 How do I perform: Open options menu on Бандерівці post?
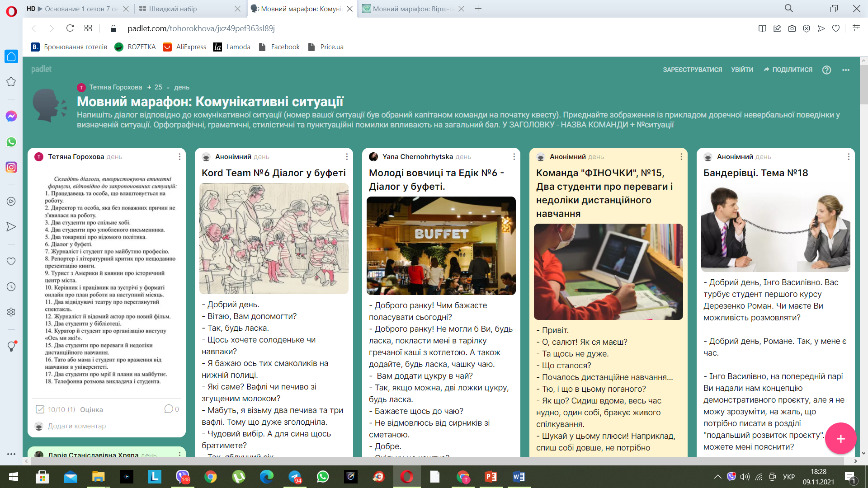pyautogui.click(x=849, y=157)
